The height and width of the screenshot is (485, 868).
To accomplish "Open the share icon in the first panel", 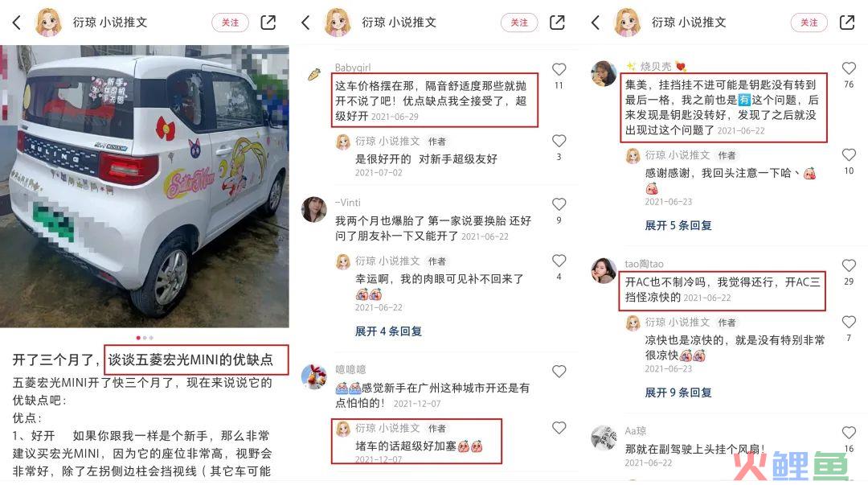I will pos(268,23).
